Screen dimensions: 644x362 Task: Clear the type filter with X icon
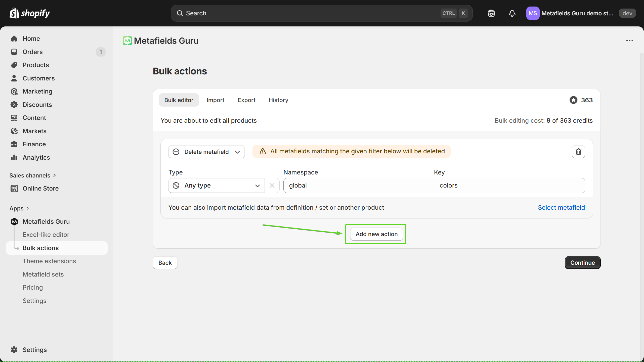click(272, 186)
